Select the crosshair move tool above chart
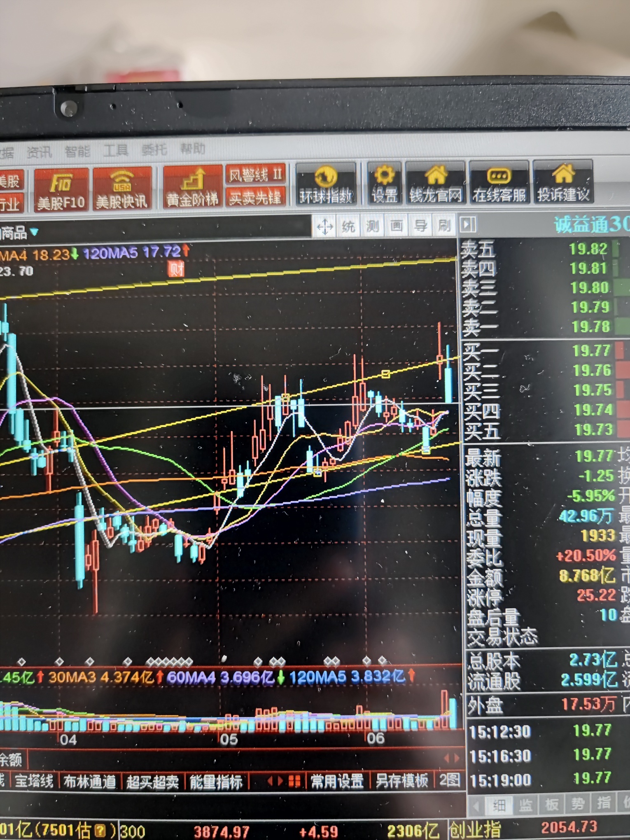The image size is (630, 840). [325, 226]
